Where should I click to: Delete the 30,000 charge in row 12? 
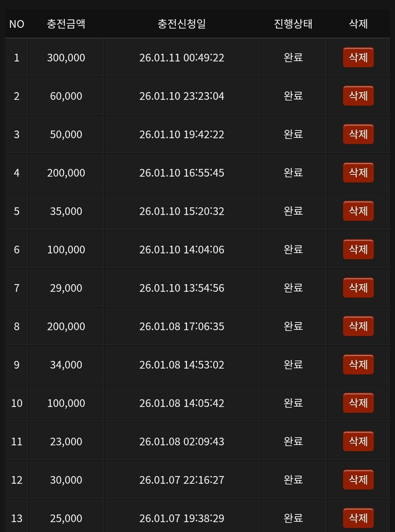coord(358,480)
